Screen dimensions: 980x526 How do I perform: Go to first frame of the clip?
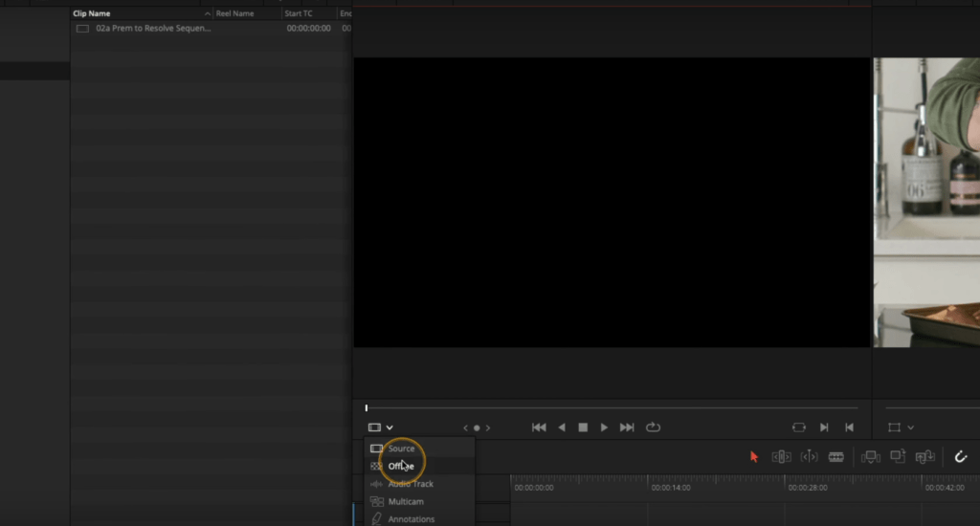pyautogui.click(x=539, y=427)
